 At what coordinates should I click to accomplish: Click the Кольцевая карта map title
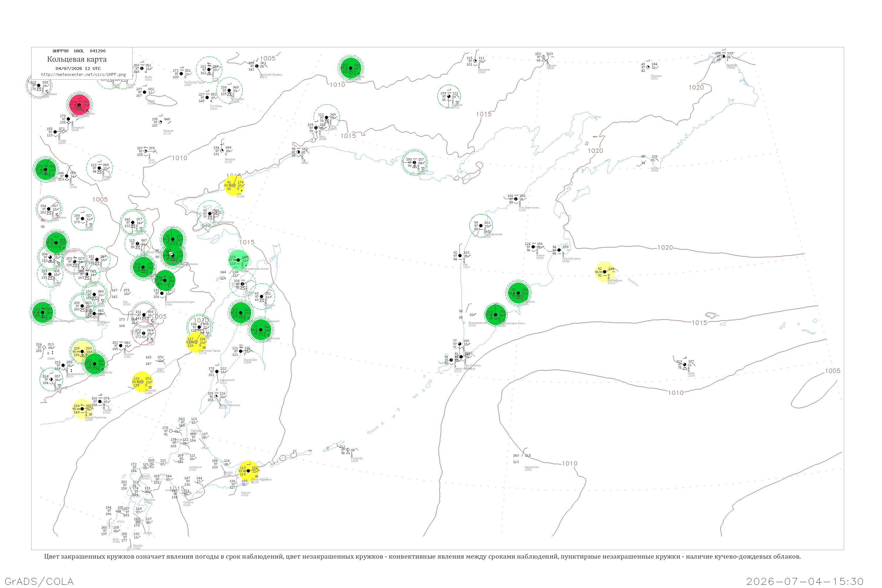tap(77, 59)
